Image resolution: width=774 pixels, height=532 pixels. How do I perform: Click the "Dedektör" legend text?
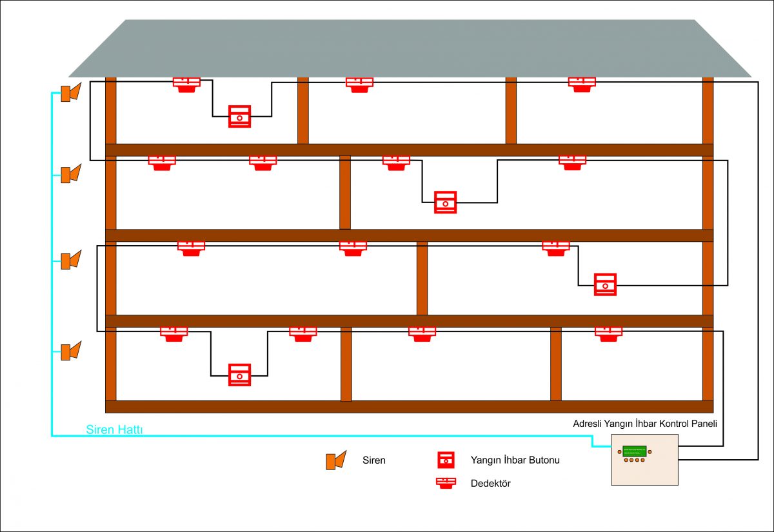point(490,483)
